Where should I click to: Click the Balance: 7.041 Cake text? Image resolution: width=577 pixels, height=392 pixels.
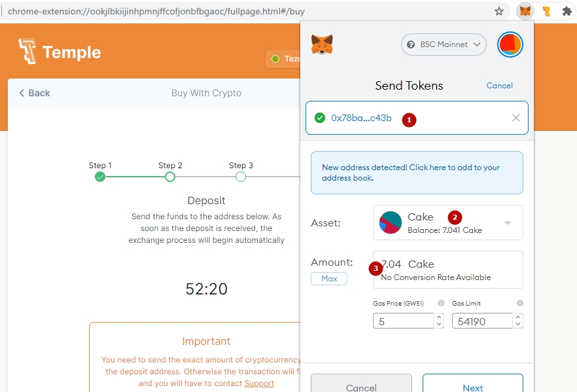445,230
